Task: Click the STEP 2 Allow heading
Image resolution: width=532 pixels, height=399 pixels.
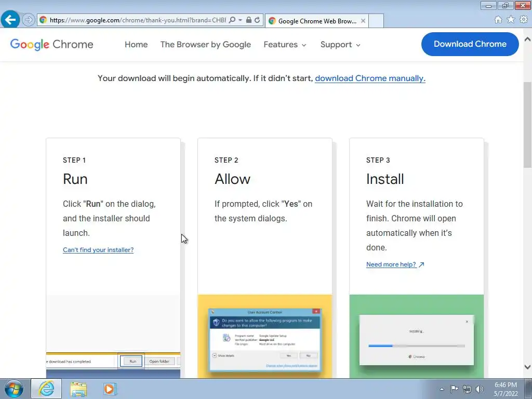Action: [x=232, y=179]
